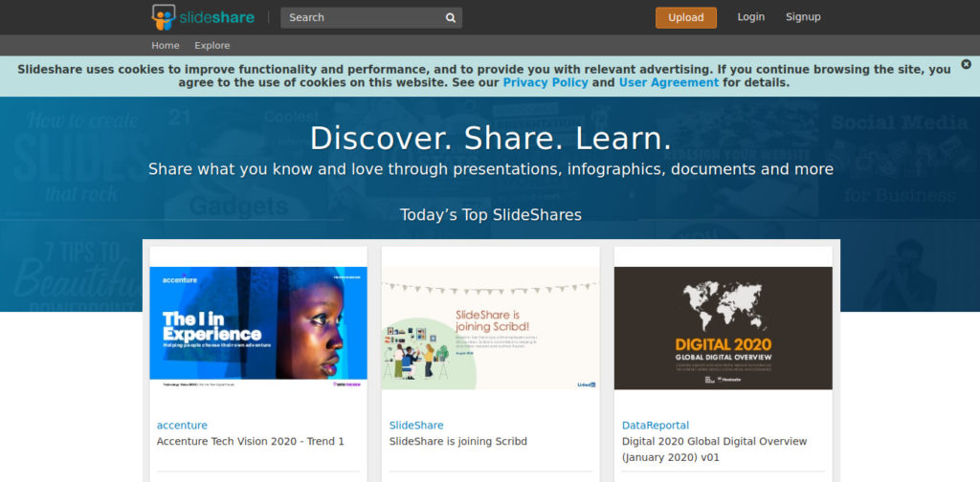Open Accenture Tech Vision 2020 - Trend 1 title

point(251,442)
